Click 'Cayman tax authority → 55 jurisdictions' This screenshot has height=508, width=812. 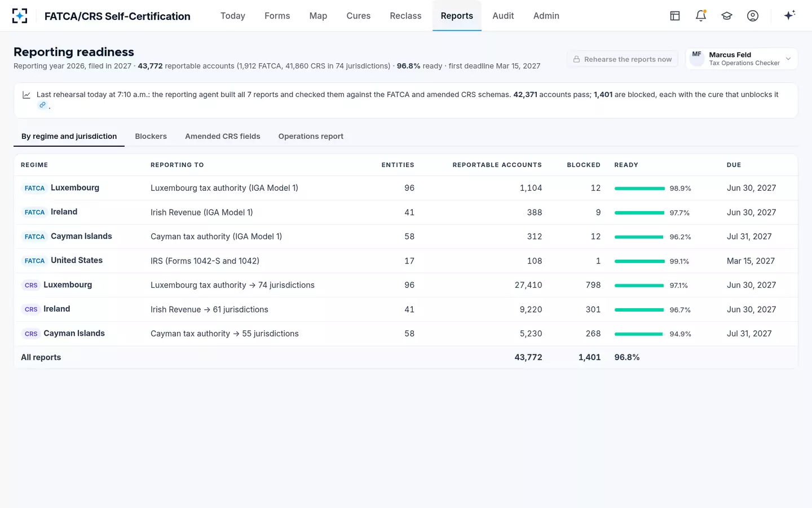coord(224,334)
